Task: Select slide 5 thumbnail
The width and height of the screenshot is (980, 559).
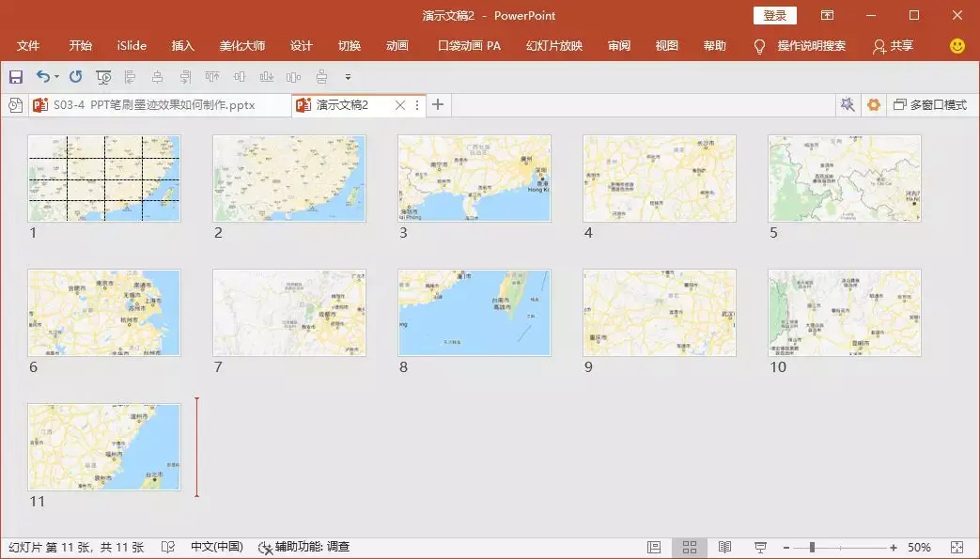Action: [x=845, y=179]
